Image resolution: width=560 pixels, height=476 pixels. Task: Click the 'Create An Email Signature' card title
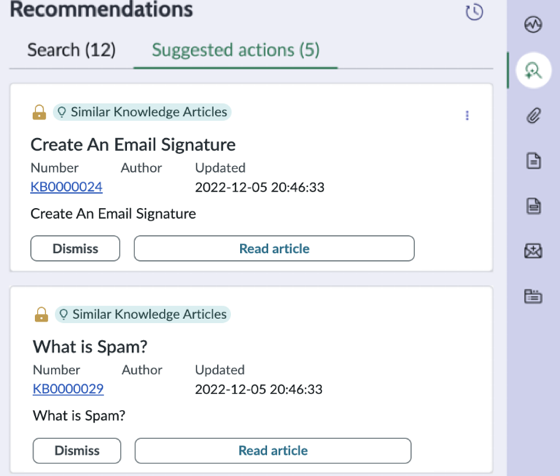(133, 145)
